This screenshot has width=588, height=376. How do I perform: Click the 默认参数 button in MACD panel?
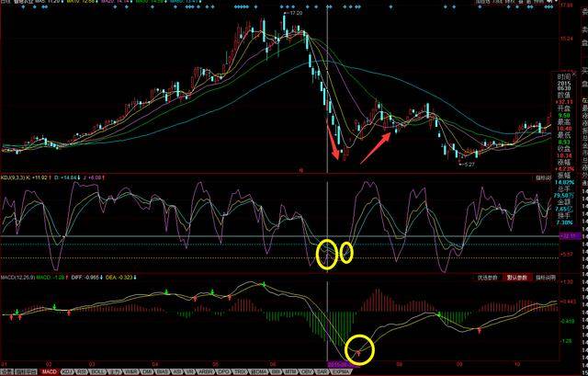[x=517, y=278]
